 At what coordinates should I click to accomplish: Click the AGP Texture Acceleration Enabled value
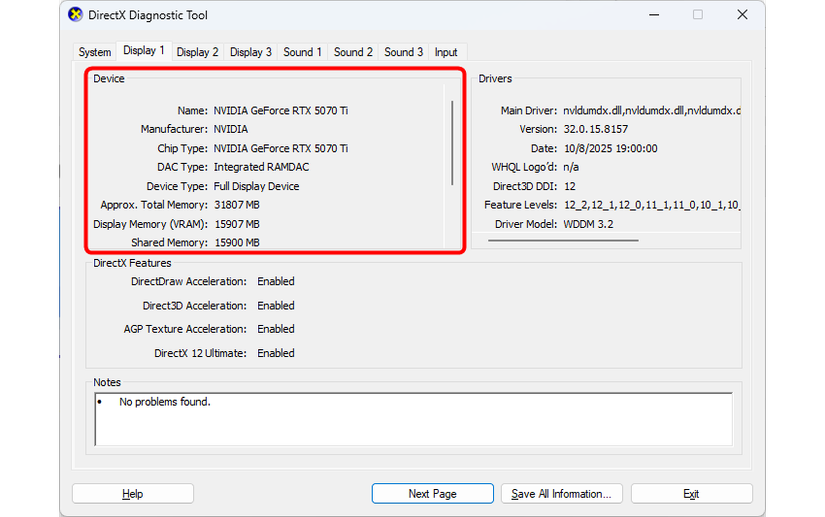point(276,329)
